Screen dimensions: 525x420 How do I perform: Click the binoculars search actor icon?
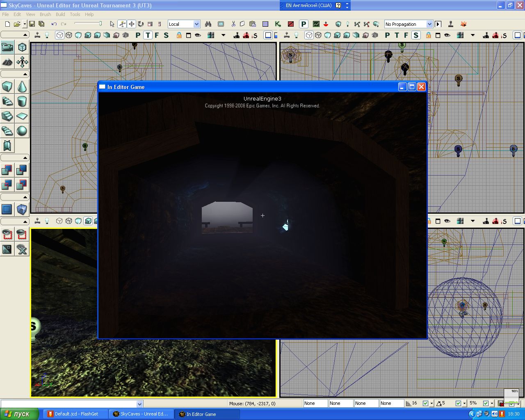point(208,24)
